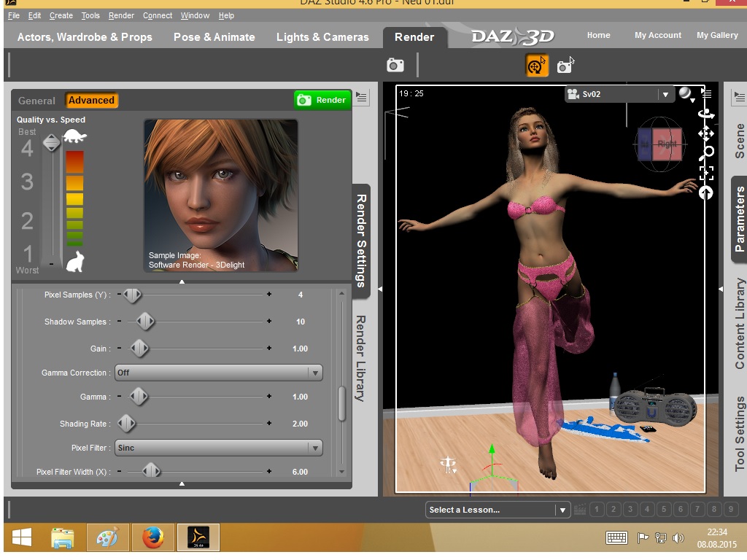Screen dimensions: 747x560
Task: Click the Gain slider handle
Action: pos(139,349)
